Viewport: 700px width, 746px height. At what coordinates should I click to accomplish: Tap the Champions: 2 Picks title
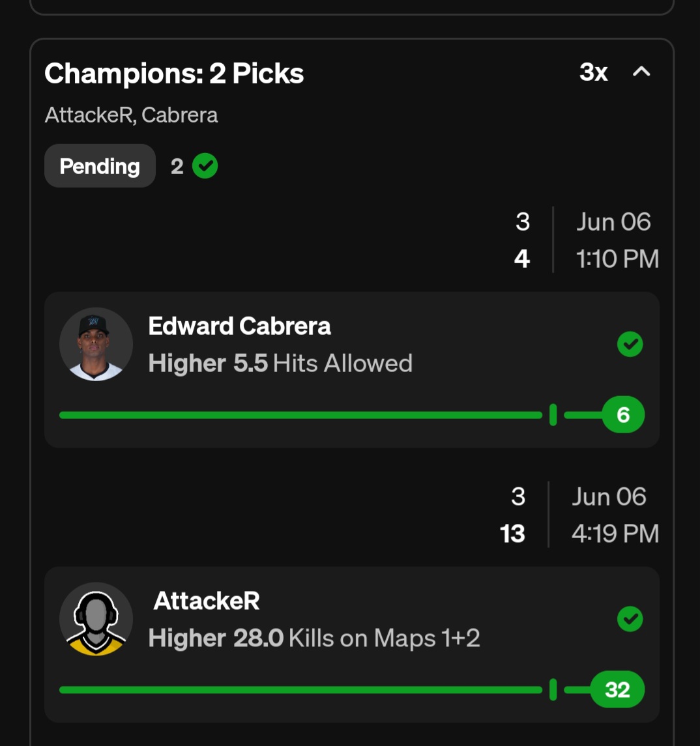174,74
